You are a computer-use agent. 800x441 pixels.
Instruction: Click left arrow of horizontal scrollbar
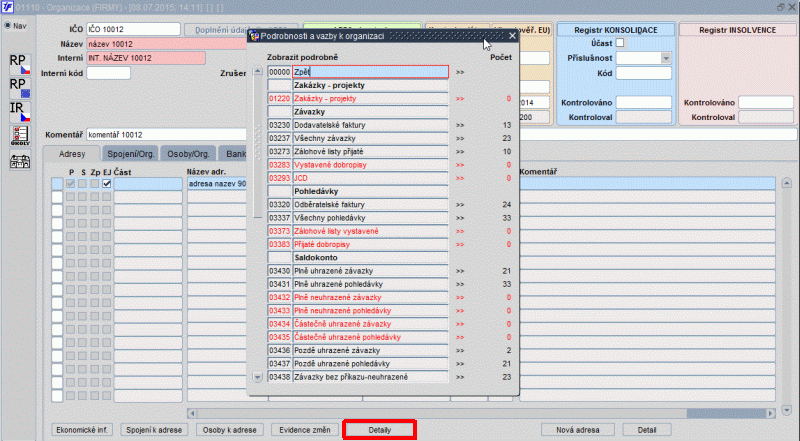coord(192,413)
